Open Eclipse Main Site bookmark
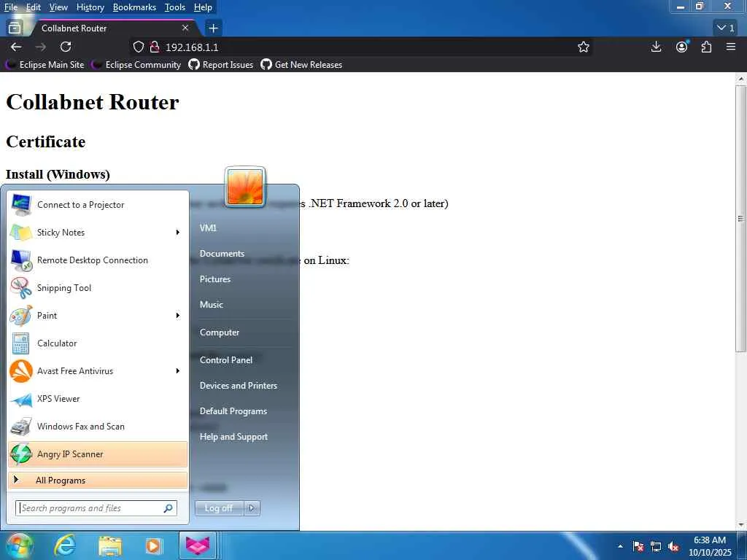The height and width of the screenshot is (560, 747). pos(45,65)
